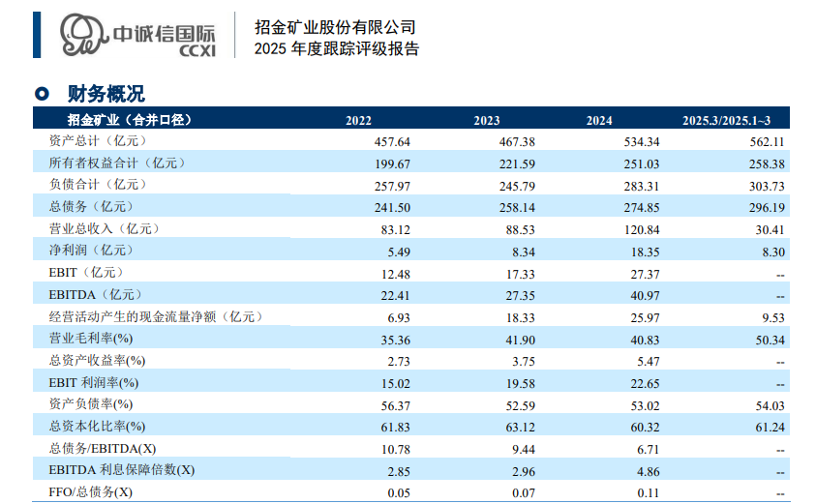
Task: Click liabilities value 303.73
Action: 767,186
